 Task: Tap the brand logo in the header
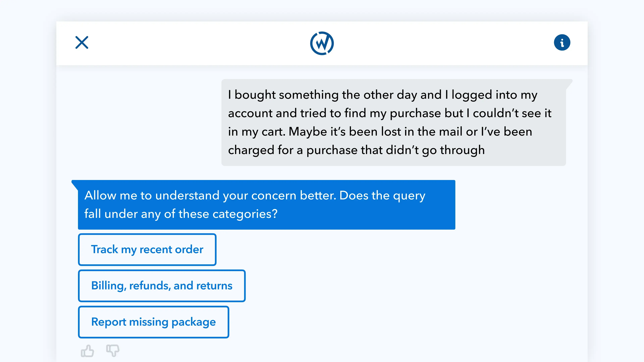(x=322, y=43)
